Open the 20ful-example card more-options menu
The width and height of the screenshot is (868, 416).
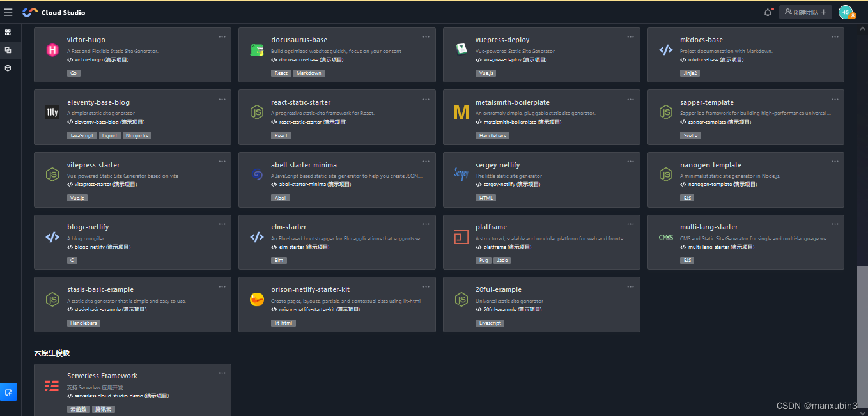[x=631, y=286]
